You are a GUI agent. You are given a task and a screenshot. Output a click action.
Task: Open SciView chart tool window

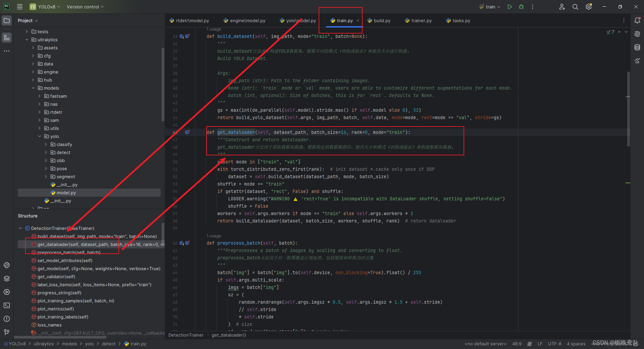coord(637,61)
